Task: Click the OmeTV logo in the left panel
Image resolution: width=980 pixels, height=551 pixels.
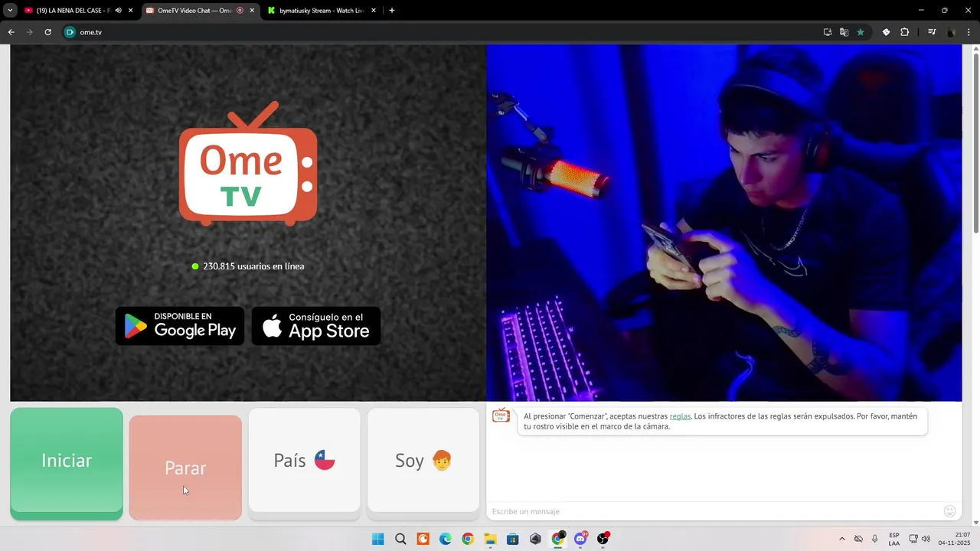Action: click(x=248, y=164)
